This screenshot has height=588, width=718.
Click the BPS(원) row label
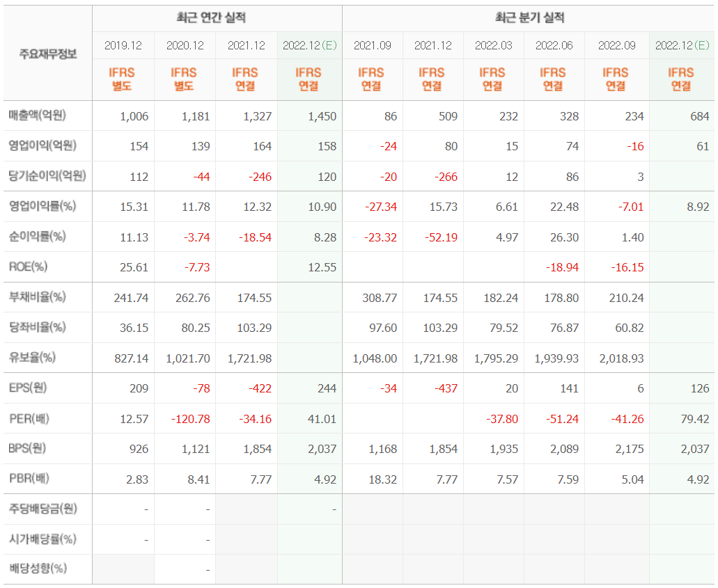(27, 448)
